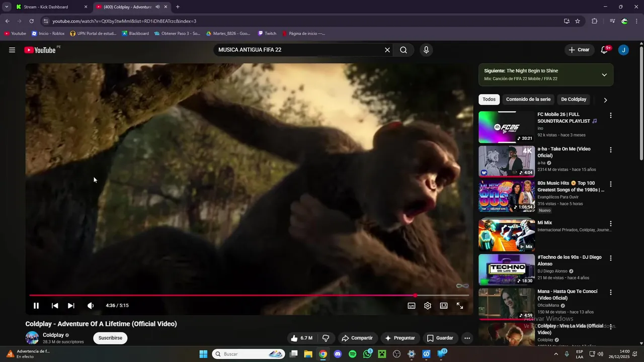Switch the player to theater mode
Screen dimensions: 644x362
pos(444,306)
